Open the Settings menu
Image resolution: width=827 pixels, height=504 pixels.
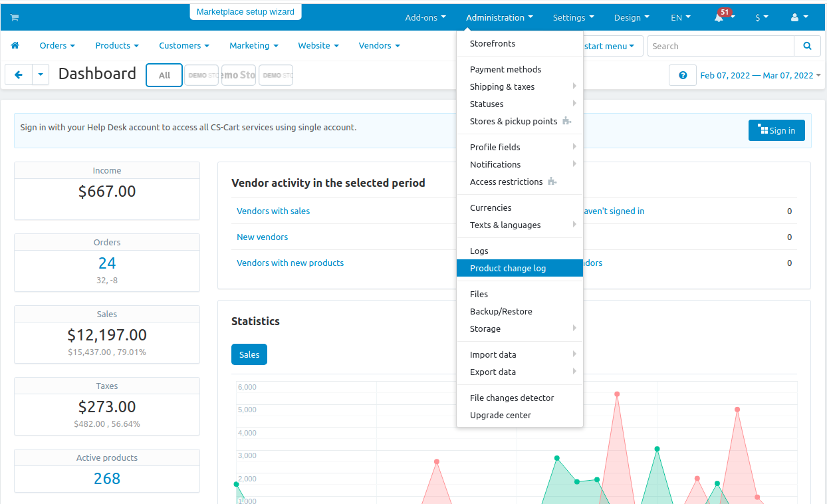pyautogui.click(x=573, y=18)
